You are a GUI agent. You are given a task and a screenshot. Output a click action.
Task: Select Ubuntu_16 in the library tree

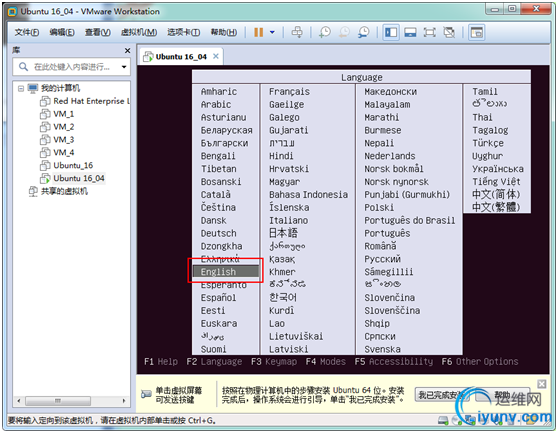pos(67,165)
